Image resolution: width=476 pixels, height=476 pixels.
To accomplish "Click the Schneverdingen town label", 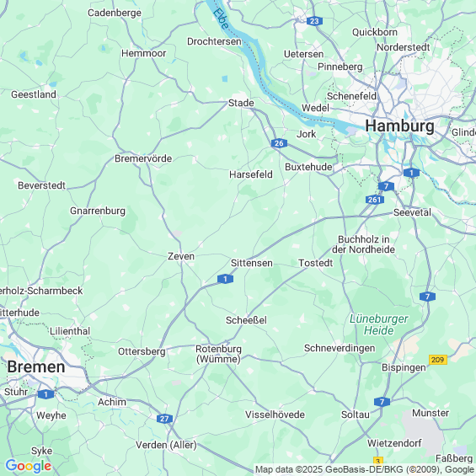I will 340,348.
